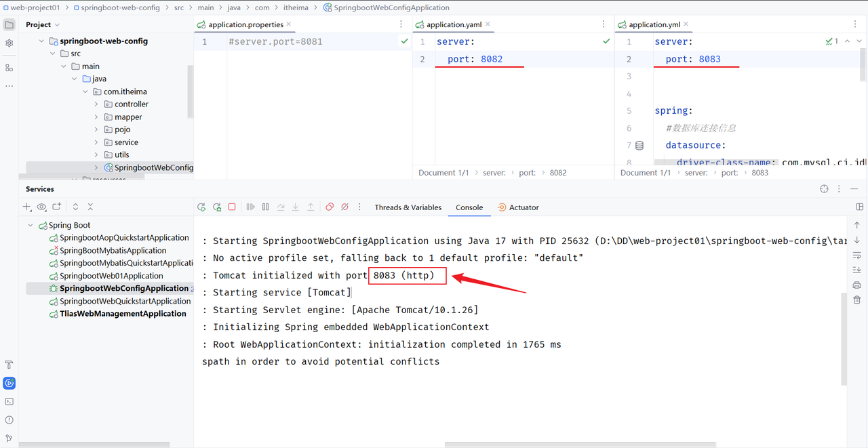Add service with plus icon in Services
Screen dimensions: 868x448
(27, 207)
